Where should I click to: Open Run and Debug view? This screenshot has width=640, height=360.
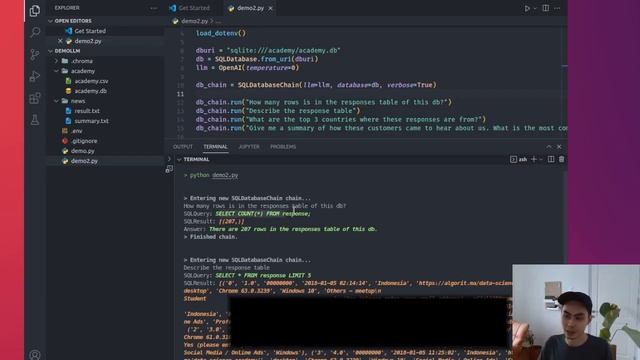point(35,76)
